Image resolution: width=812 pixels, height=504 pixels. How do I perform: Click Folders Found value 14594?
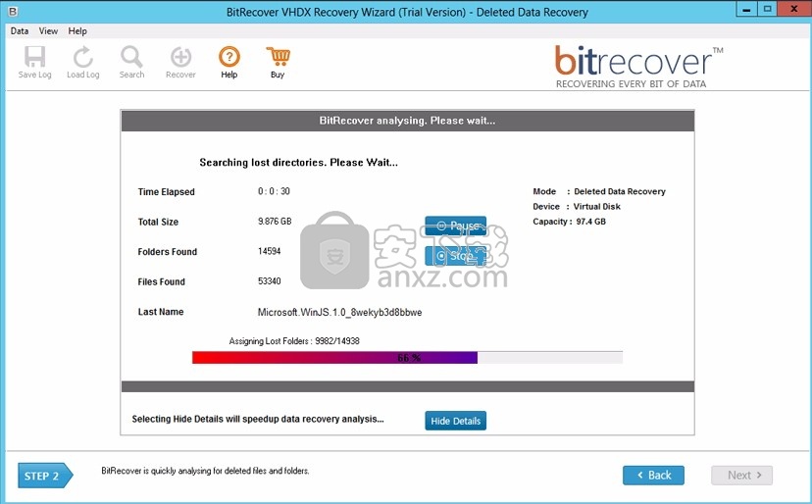point(270,251)
